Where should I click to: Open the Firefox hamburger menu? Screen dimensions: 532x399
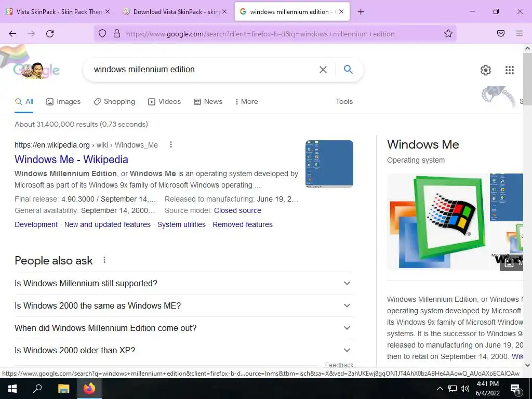pos(520,33)
